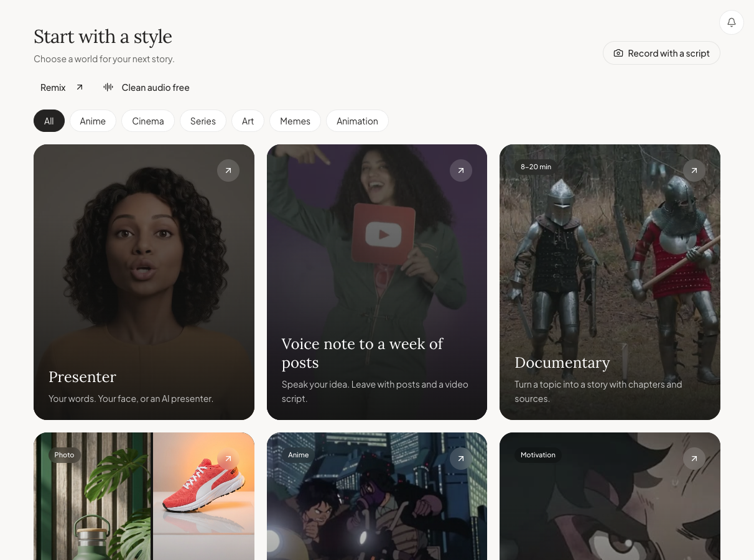Click the Anime badge on the card
Viewport: 754px width, 560px height.
click(x=299, y=455)
